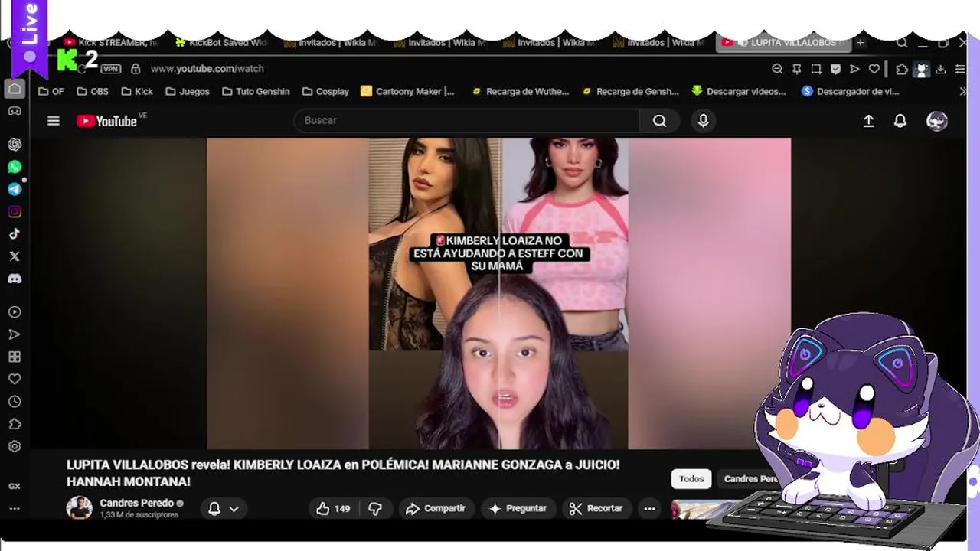
Task: Click the Buscar search input field
Action: coord(467,121)
